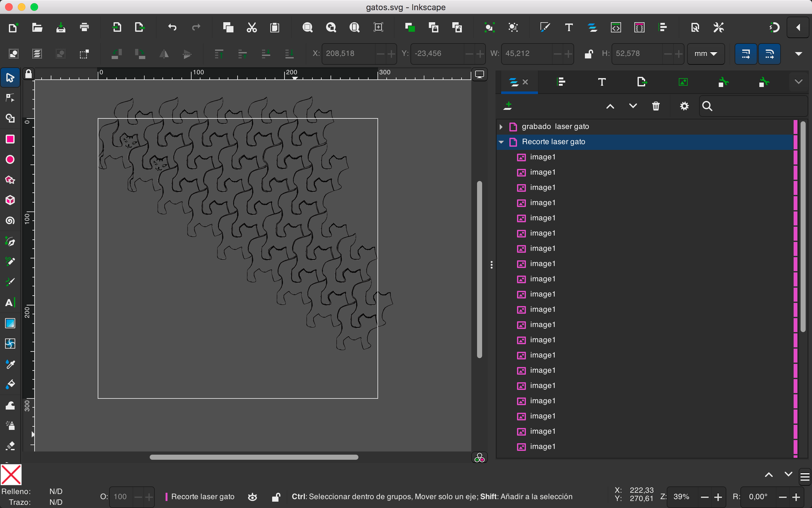Move layer down with arrow
Screen dimensions: 812x508
[633, 106]
